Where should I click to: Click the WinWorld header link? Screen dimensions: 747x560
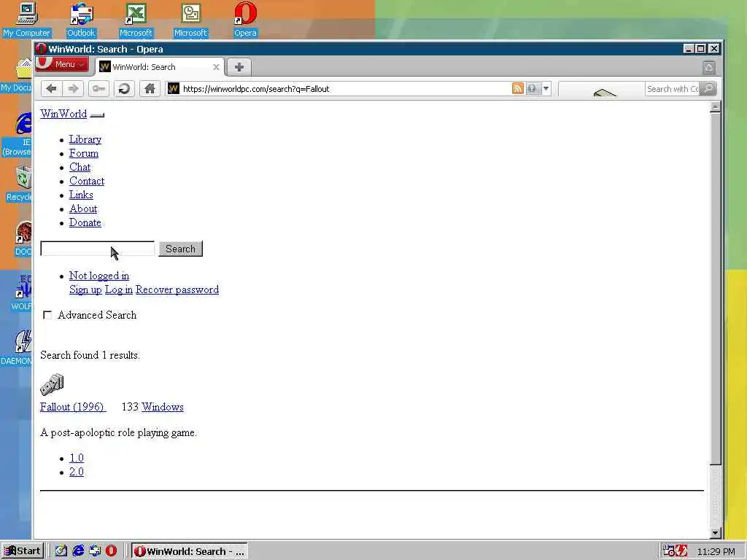tap(63, 114)
